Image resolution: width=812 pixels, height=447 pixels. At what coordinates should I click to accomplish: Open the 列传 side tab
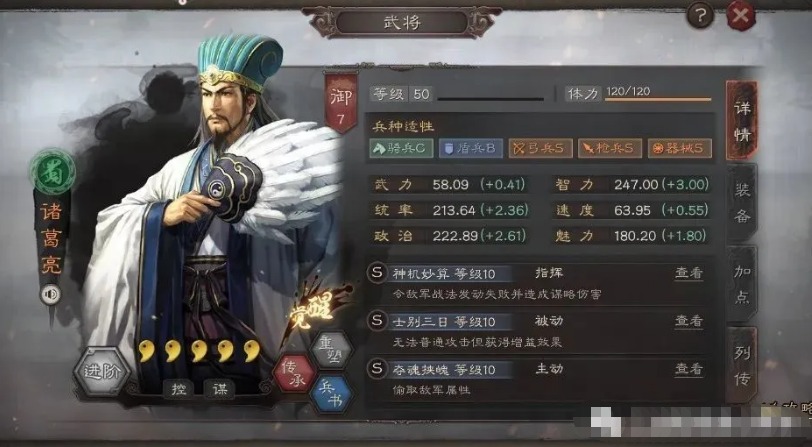(x=742, y=366)
